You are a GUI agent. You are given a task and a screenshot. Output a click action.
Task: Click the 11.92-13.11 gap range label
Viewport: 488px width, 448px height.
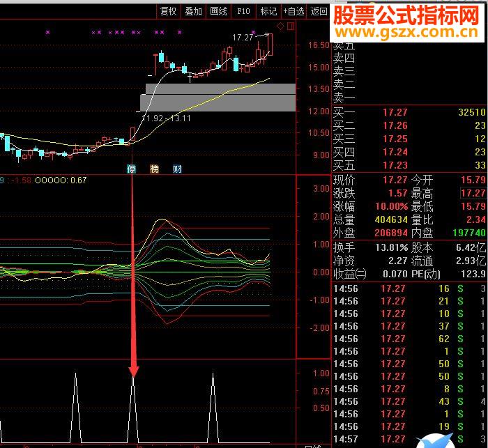[166, 118]
